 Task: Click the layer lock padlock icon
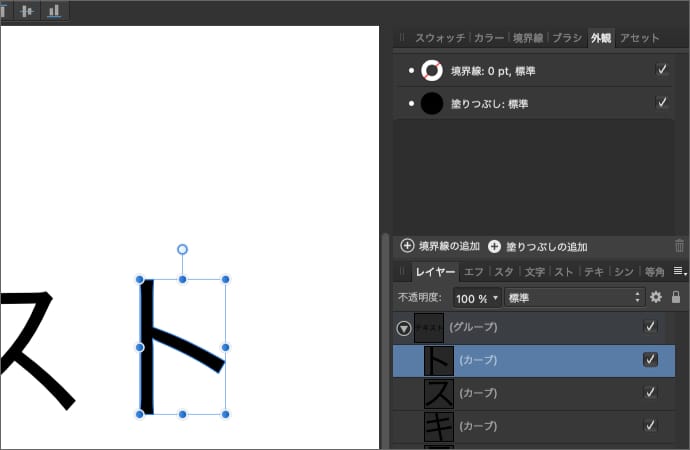coord(676,297)
